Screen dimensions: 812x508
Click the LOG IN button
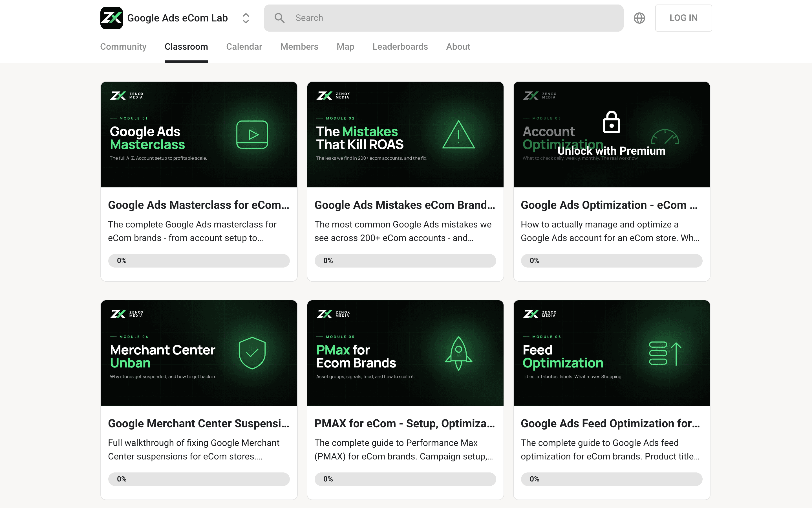tap(683, 18)
